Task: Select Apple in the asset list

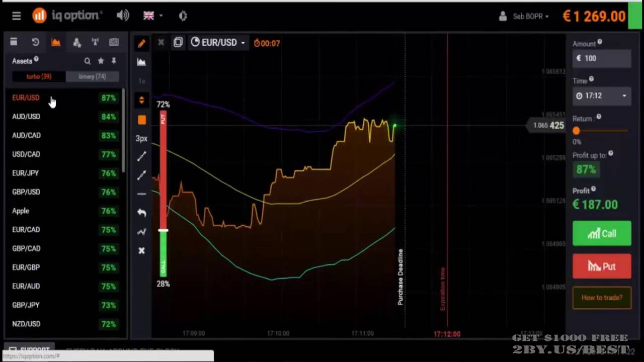Action: (64, 211)
